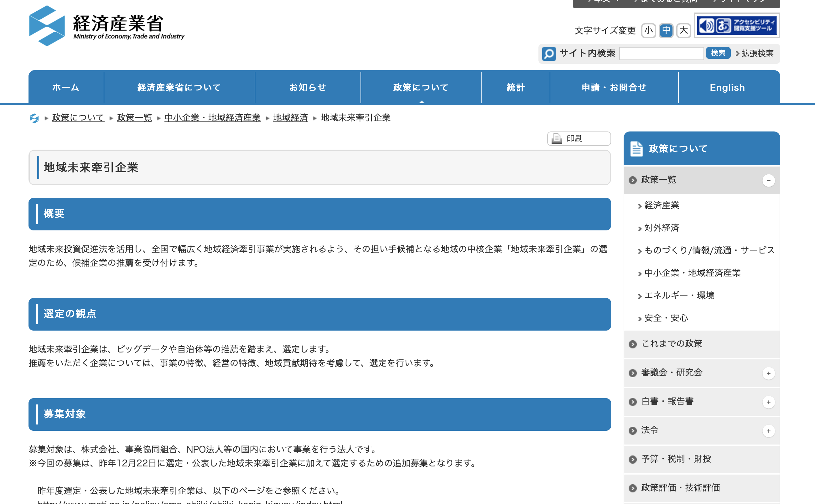
Task: Open the accessibility reading support tool
Action: (x=737, y=25)
